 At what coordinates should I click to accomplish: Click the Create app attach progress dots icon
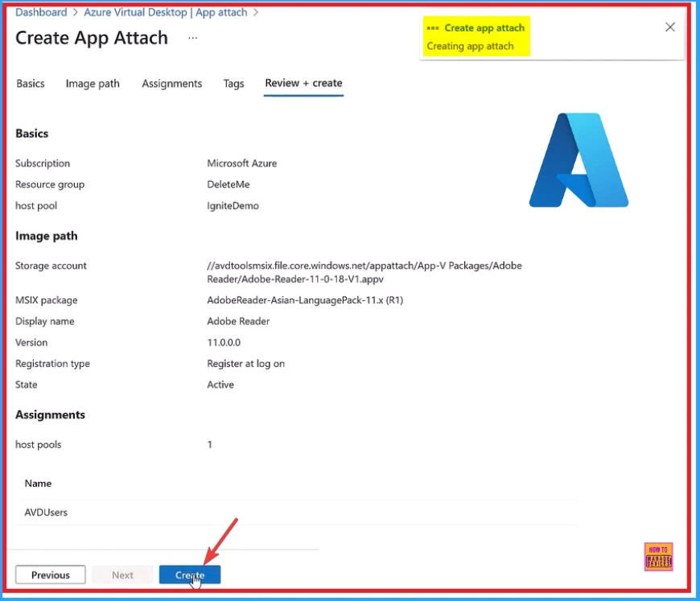[433, 28]
